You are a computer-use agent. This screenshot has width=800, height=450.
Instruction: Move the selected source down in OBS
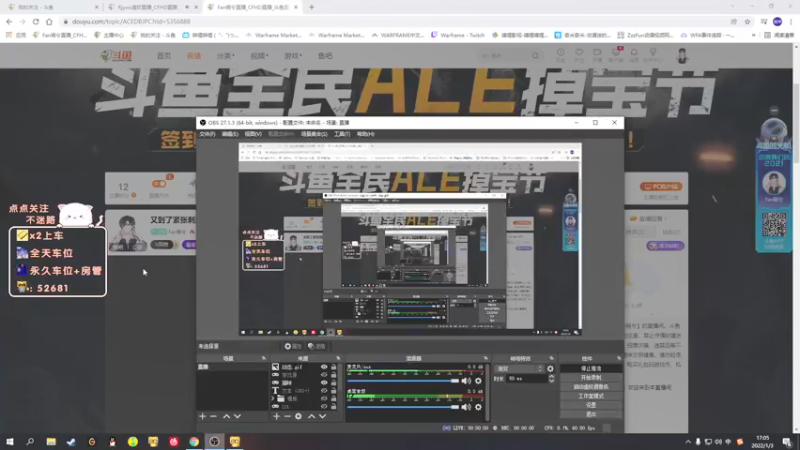[322, 416]
